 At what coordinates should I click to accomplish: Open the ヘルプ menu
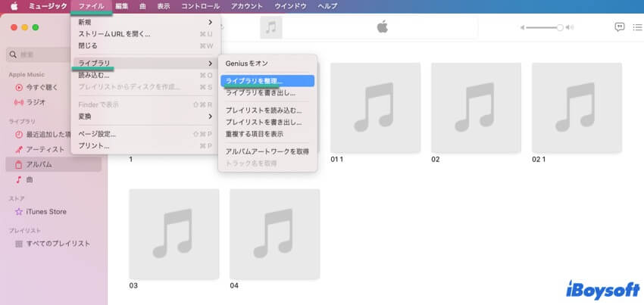coord(327,6)
